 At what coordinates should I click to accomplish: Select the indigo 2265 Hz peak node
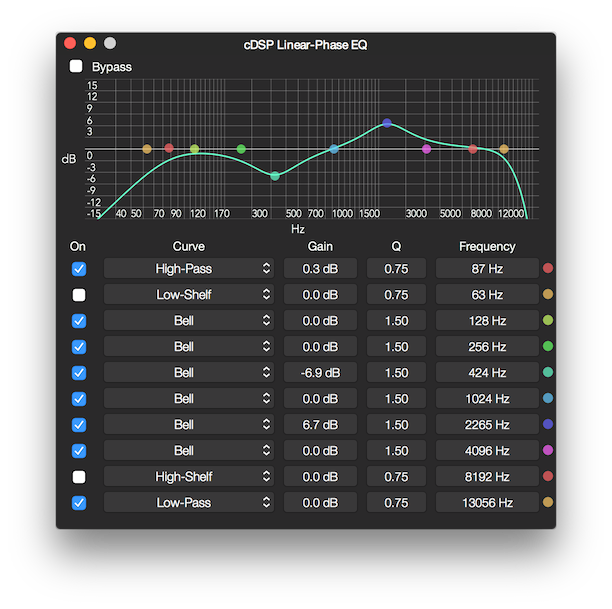pyautogui.click(x=387, y=123)
